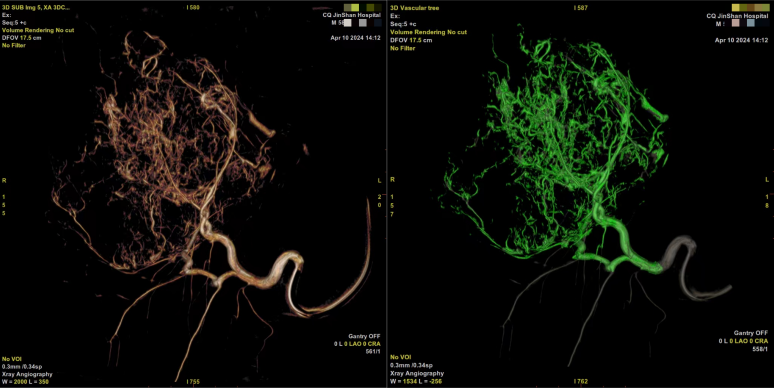Open "No Filter" option in left viewport
Image resolution: width=774 pixels, height=389 pixels.
click(x=14, y=45)
